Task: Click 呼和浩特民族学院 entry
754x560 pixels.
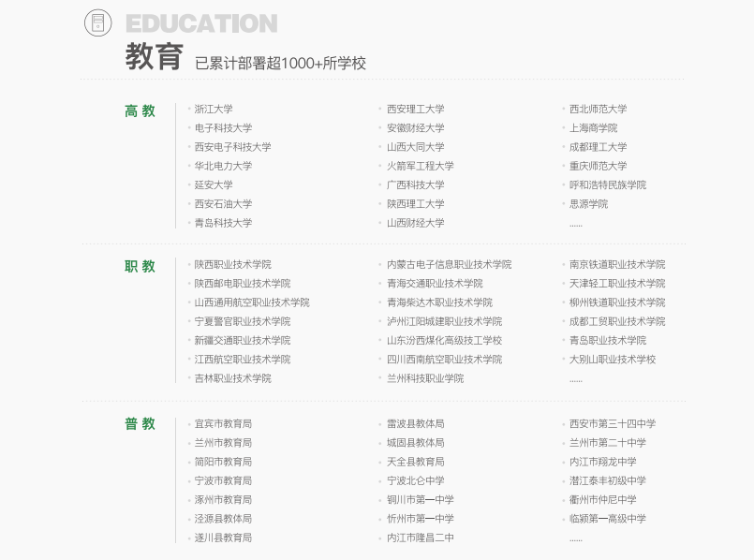Action: (608, 185)
